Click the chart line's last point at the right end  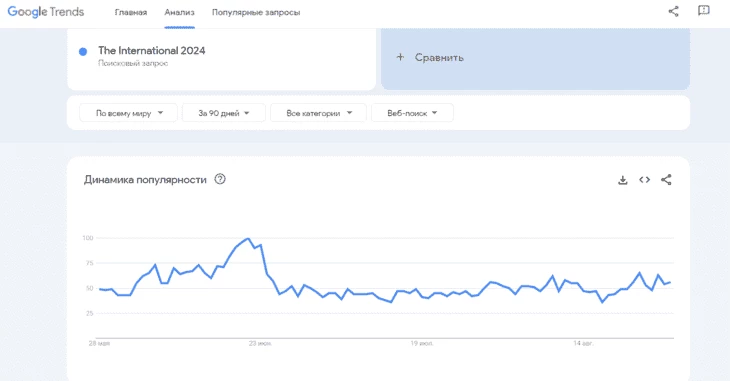[x=669, y=282]
